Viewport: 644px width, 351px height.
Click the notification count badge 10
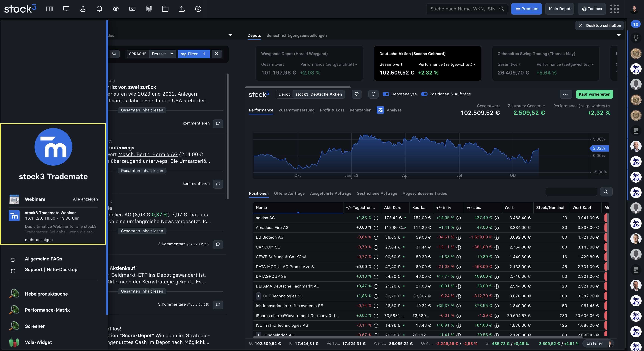click(x=636, y=24)
